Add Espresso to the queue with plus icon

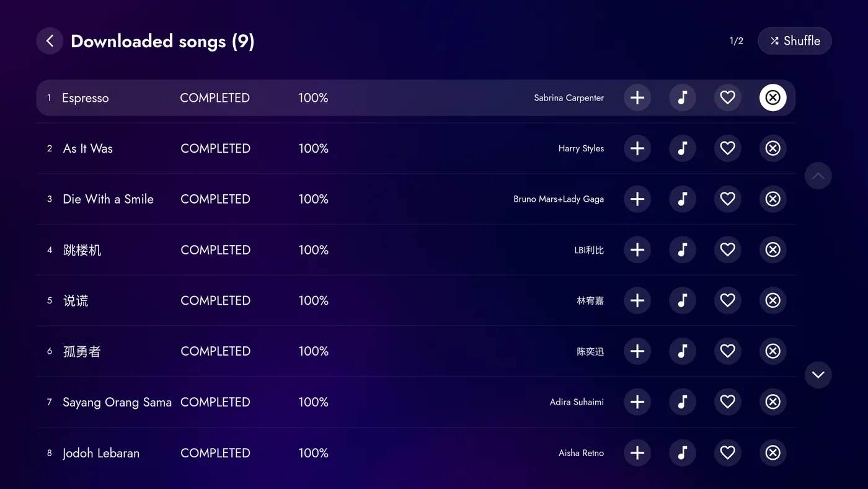click(x=637, y=97)
